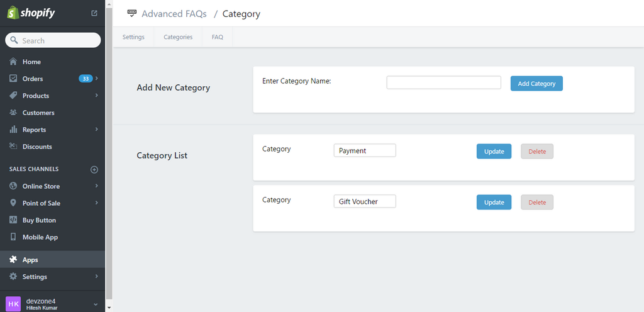Open Products via the tag icon
This screenshot has width=644, height=312.
coord(14,96)
